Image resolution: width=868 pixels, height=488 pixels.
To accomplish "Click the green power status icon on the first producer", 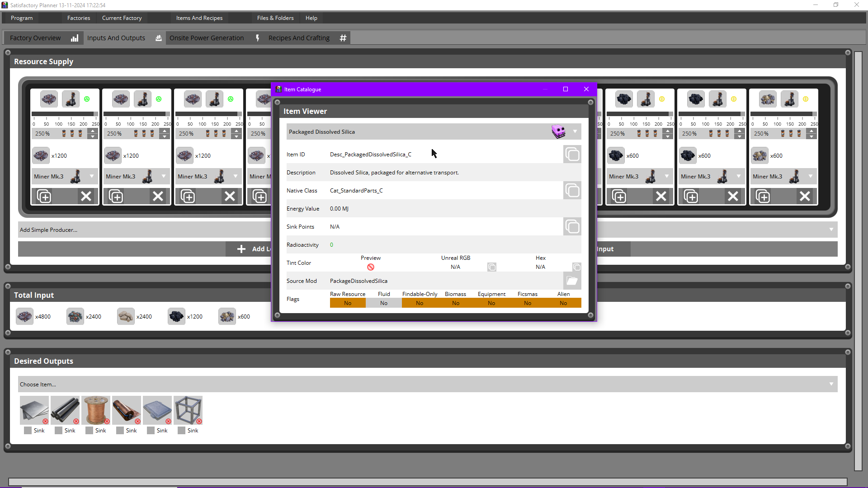I will coord(87,99).
